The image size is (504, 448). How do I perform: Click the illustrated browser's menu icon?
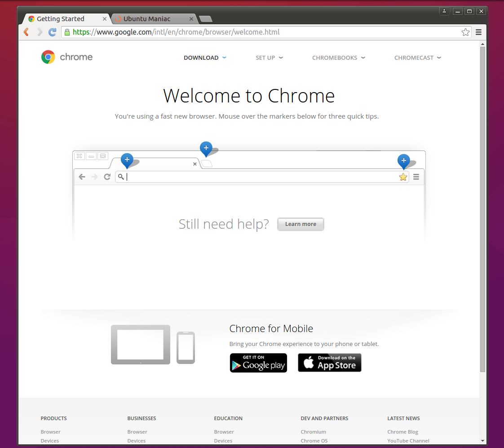[x=416, y=177]
